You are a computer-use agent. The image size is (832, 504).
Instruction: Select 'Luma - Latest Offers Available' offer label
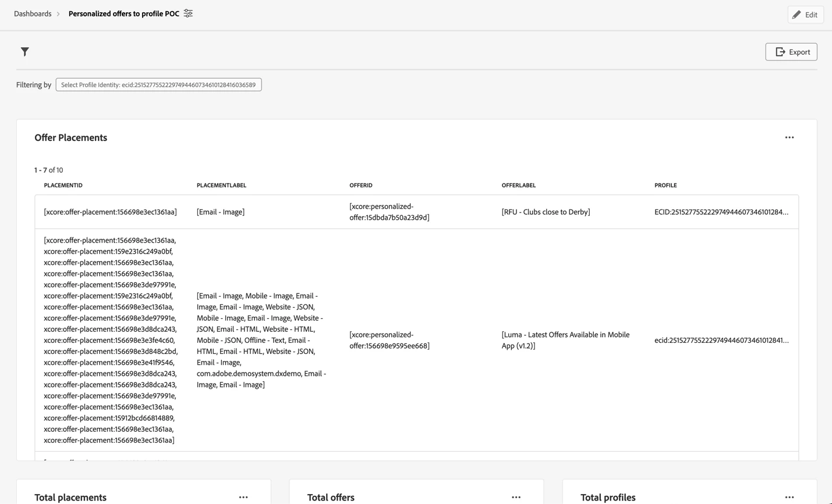pyautogui.click(x=565, y=340)
